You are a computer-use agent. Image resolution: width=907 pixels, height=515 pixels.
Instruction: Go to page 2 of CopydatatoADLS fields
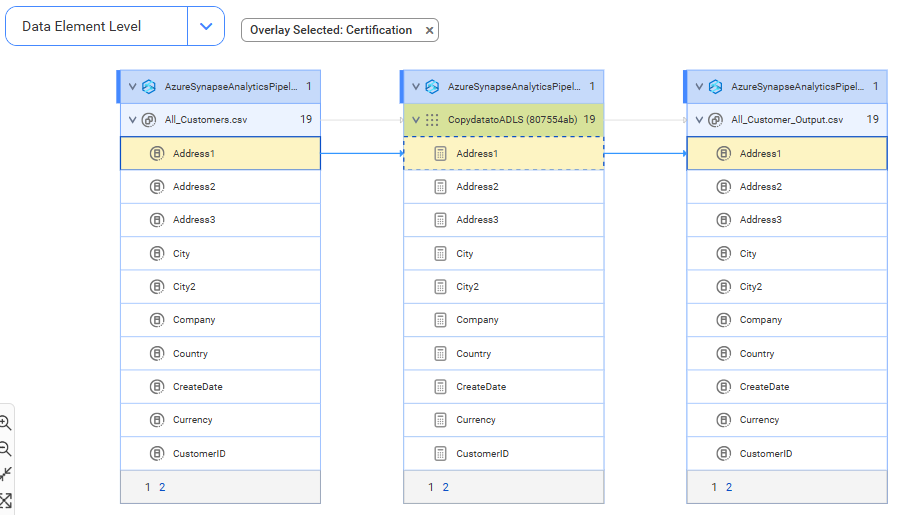(x=445, y=487)
